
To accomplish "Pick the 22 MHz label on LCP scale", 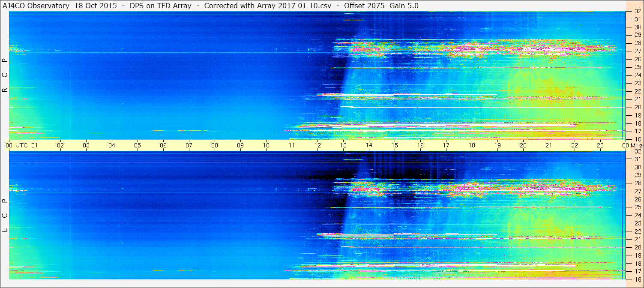I will pyautogui.click(x=637, y=231).
